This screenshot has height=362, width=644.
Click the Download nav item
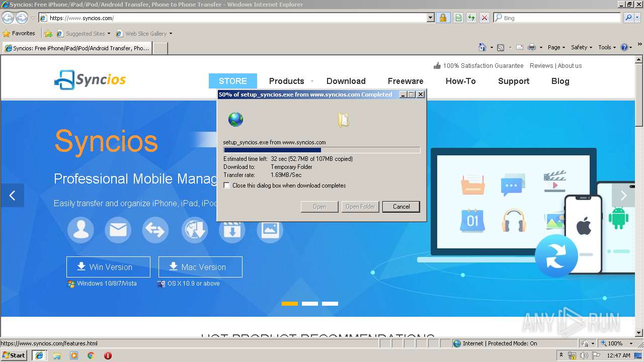pyautogui.click(x=346, y=81)
